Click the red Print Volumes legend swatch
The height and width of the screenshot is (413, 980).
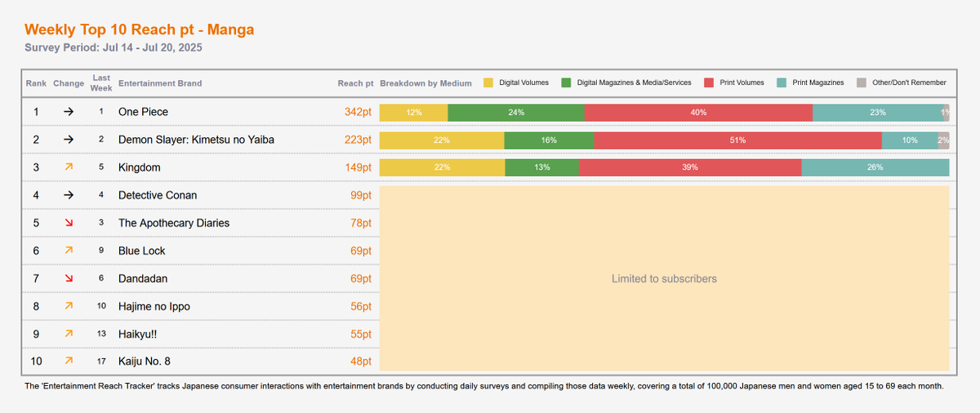coord(709,82)
